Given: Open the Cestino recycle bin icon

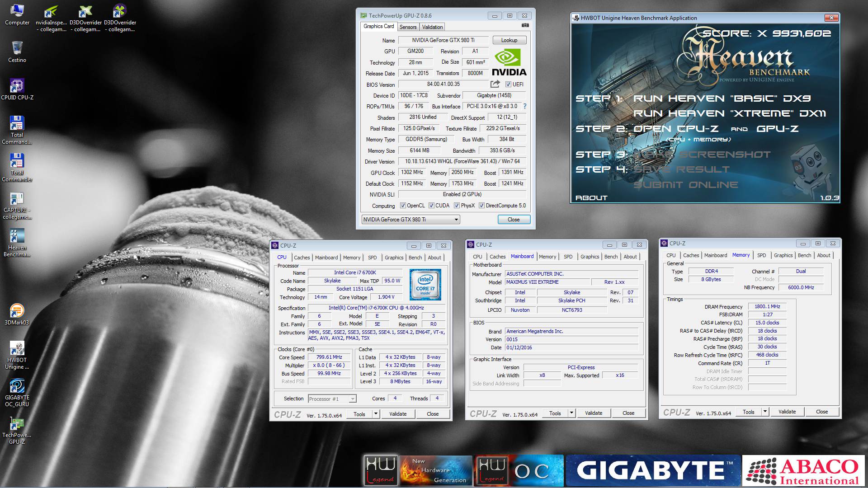Looking at the screenshot, I should click(17, 52).
